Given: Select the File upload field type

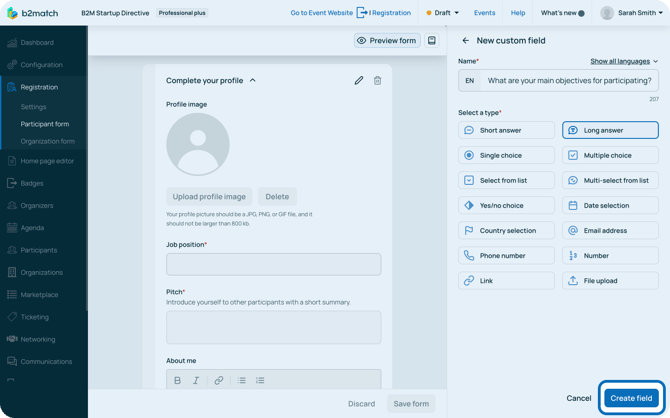Looking at the screenshot, I should point(610,281).
